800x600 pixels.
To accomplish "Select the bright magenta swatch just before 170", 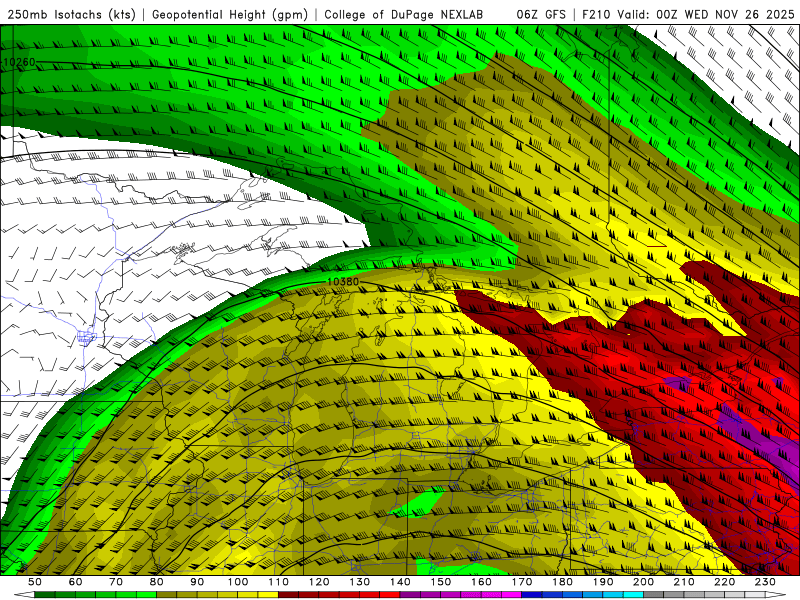I will (x=511, y=594).
